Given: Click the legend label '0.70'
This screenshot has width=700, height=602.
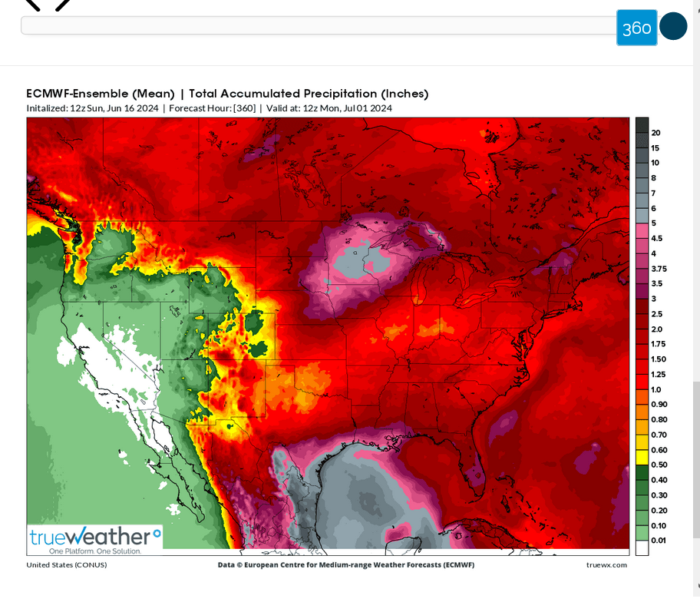Looking at the screenshot, I should click(x=659, y=434).
